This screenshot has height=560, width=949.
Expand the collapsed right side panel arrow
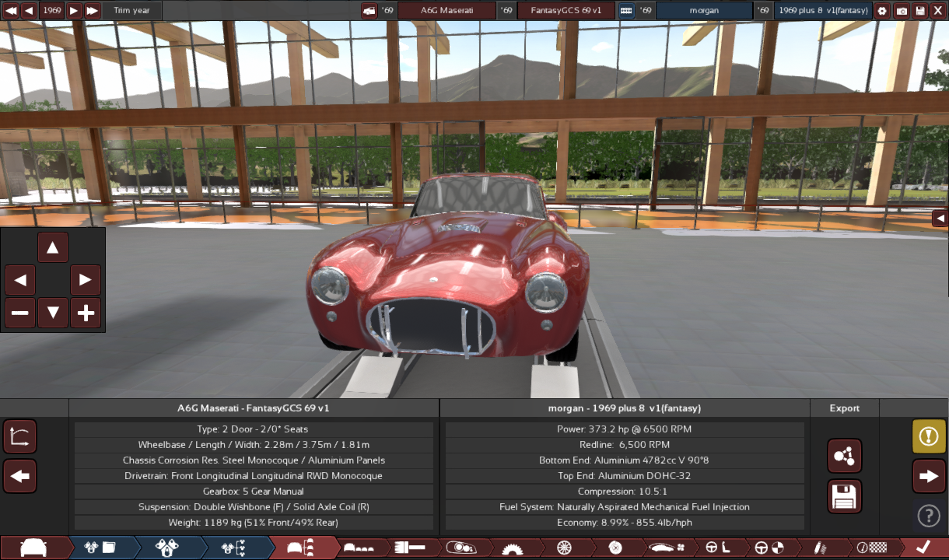[x=940, y=218]
